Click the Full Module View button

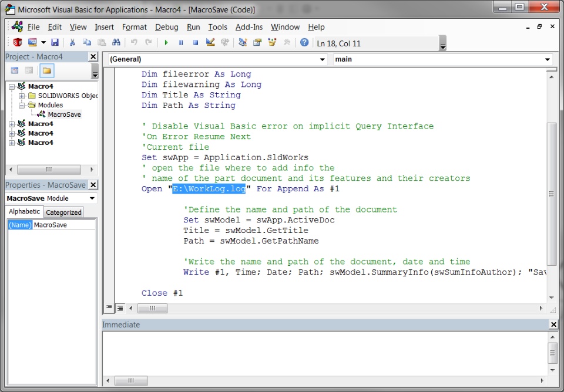120,307
